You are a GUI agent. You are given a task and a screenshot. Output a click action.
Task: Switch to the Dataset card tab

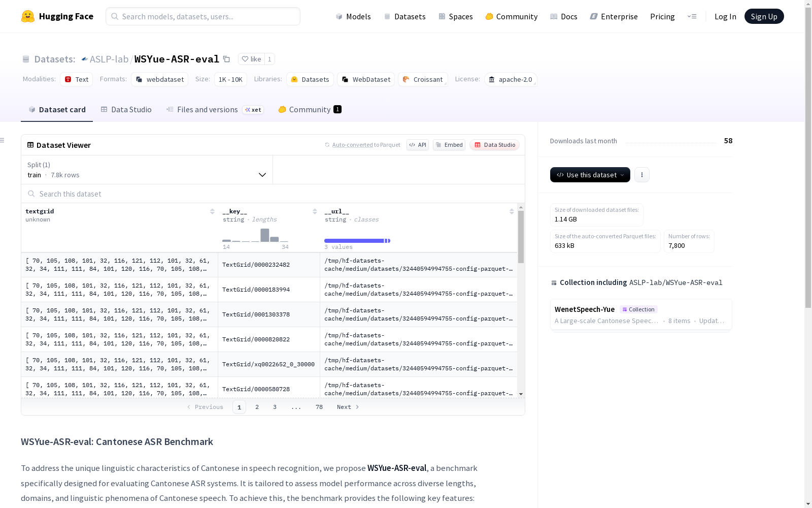tap(57, 110)
